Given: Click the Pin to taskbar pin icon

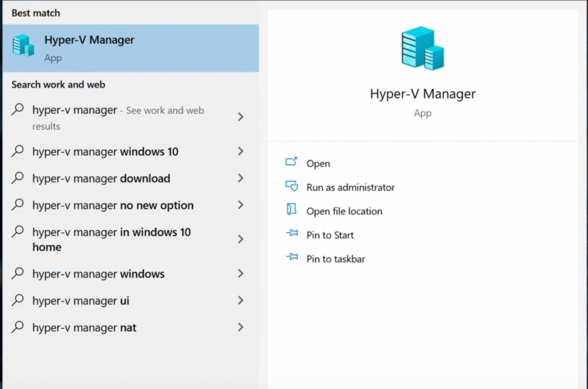Looking at the screenshot, I should click(292, 257).
